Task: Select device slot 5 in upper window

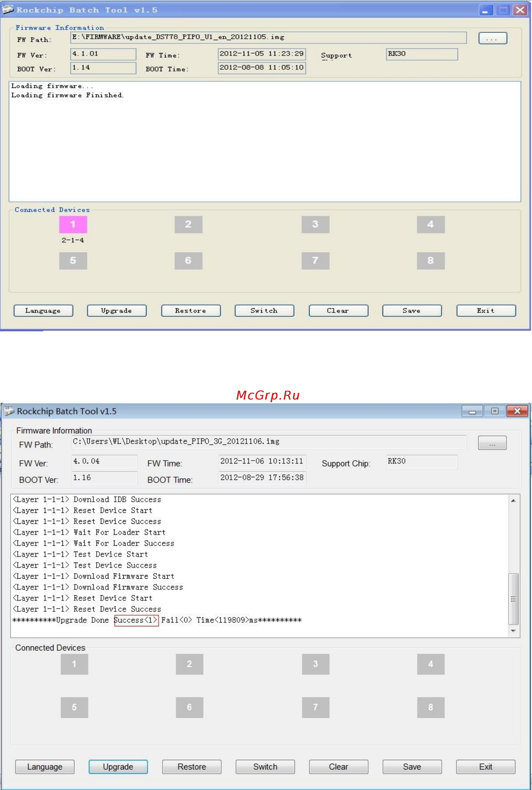Action: coord(73,260)
